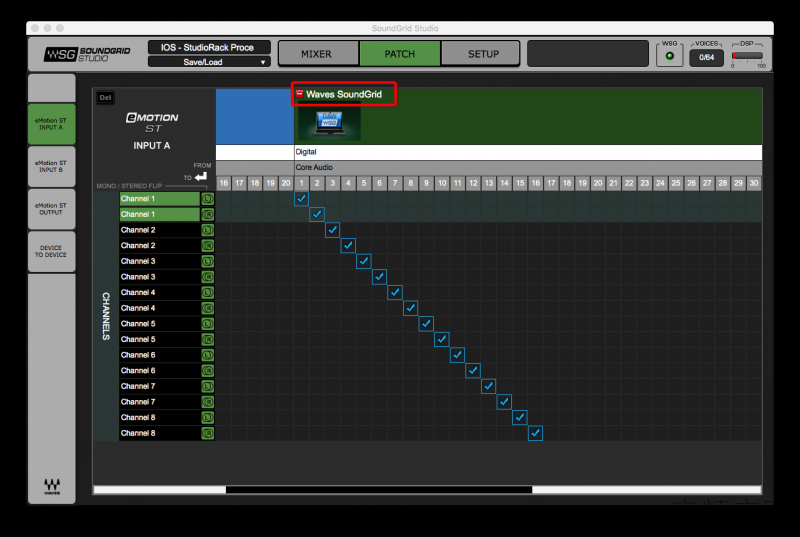800x537 pixels.
Task: Toggle the second Channel 3 row's R flip icon
Action: tap(208, 277)
